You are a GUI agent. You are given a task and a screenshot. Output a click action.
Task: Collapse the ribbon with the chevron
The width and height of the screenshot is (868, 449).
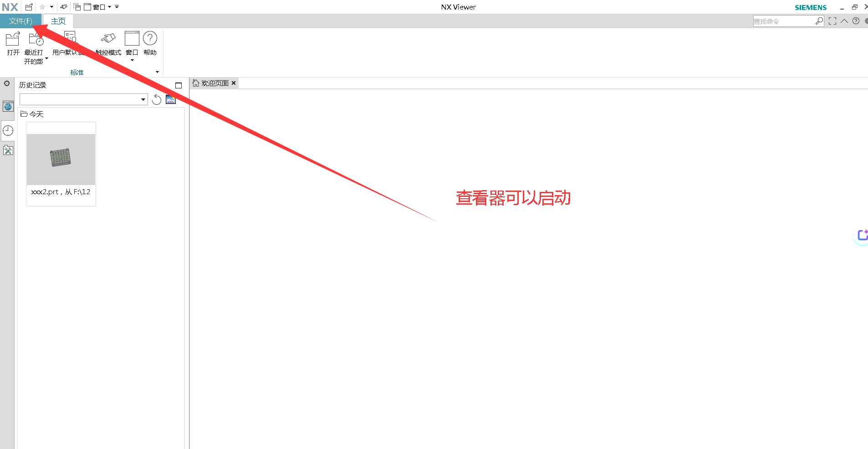click(844, 21)
